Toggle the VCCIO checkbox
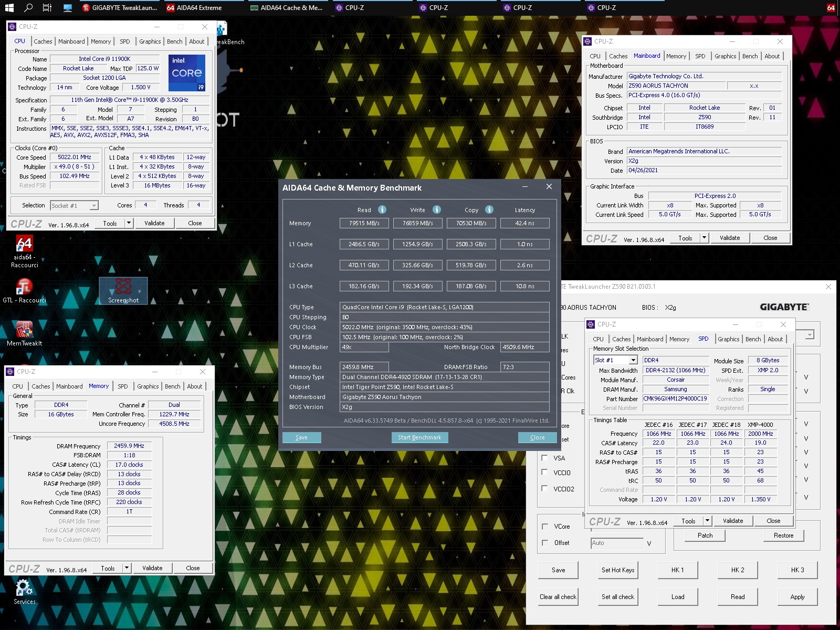This screenshot has width=840, height=630. 545,472
